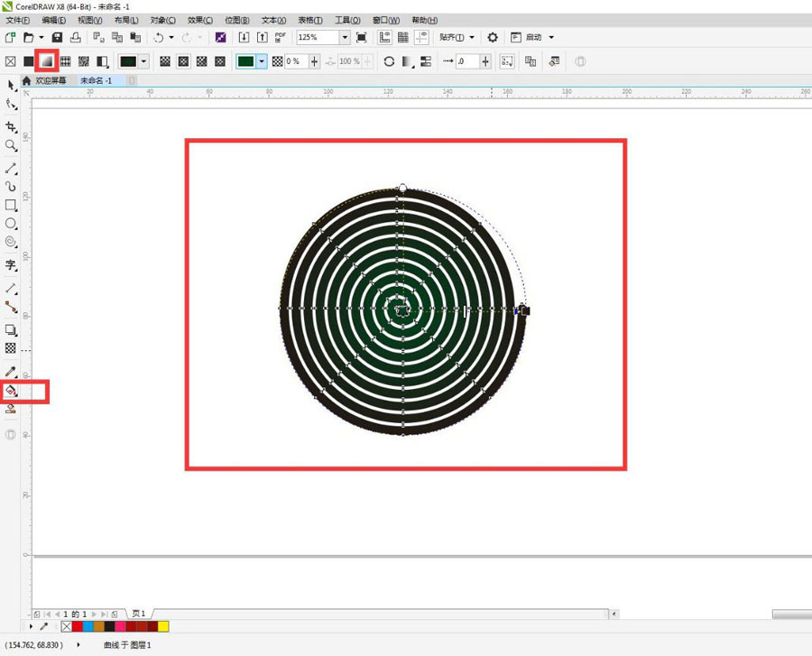Open the zoom level 125% dropdown

click(x=345, y=37)
